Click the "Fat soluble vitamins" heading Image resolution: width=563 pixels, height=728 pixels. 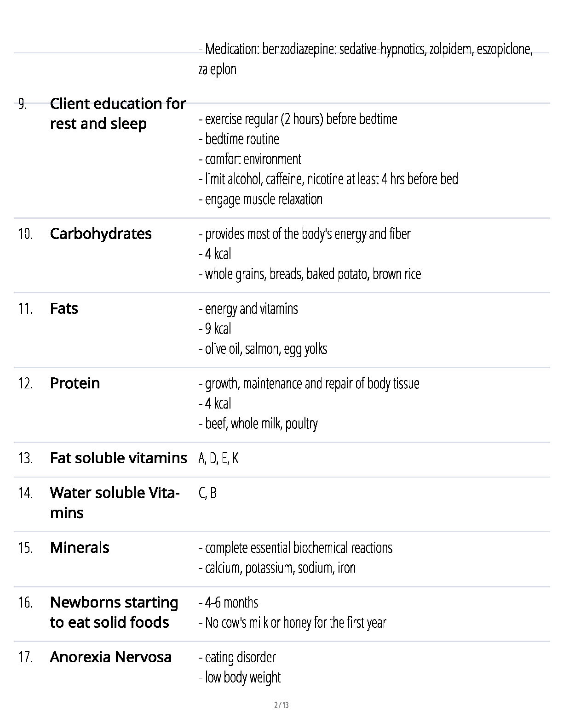[119, 458]
